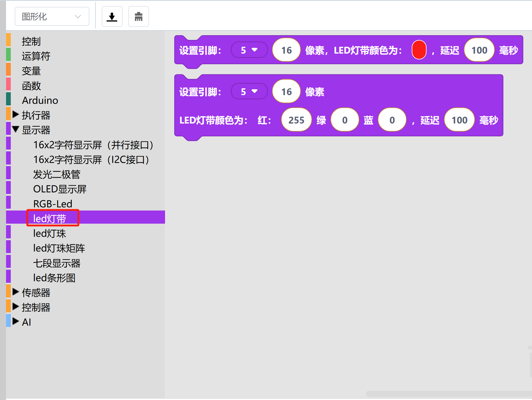Open the 图形化 mode dropdown
This screenshot has width=532, height=400.
pyautogui.click(x=52, y=17)
